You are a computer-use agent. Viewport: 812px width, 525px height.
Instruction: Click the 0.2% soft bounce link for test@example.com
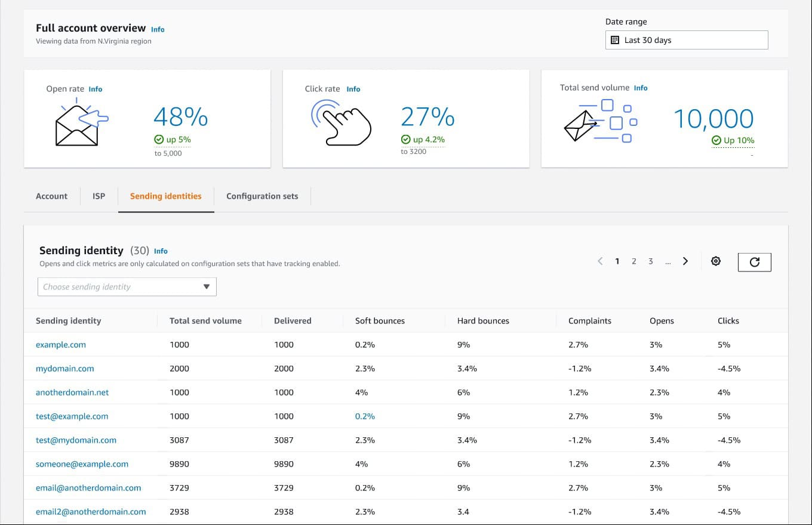pos(365,416)
